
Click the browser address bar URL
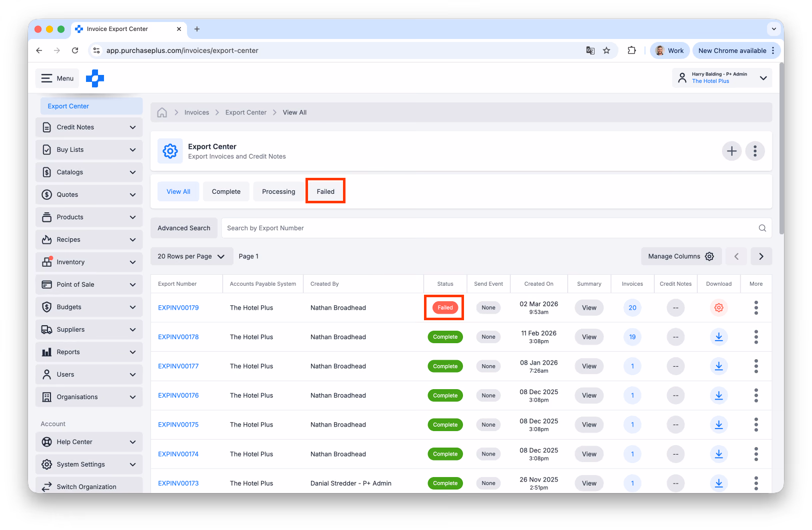tap(182, 50)
